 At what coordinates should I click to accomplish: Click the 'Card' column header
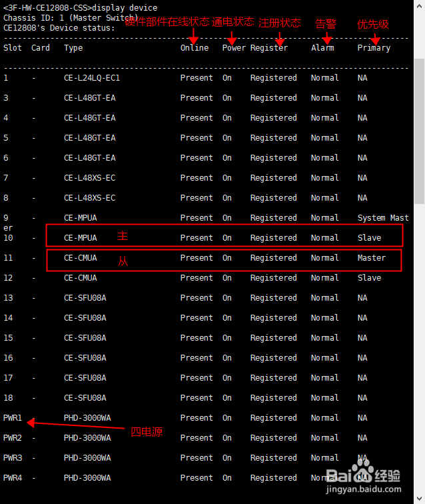(x=41, y=48)
